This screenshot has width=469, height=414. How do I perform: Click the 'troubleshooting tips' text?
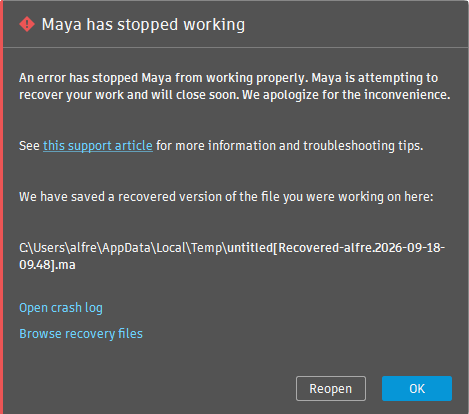(363, 146)
